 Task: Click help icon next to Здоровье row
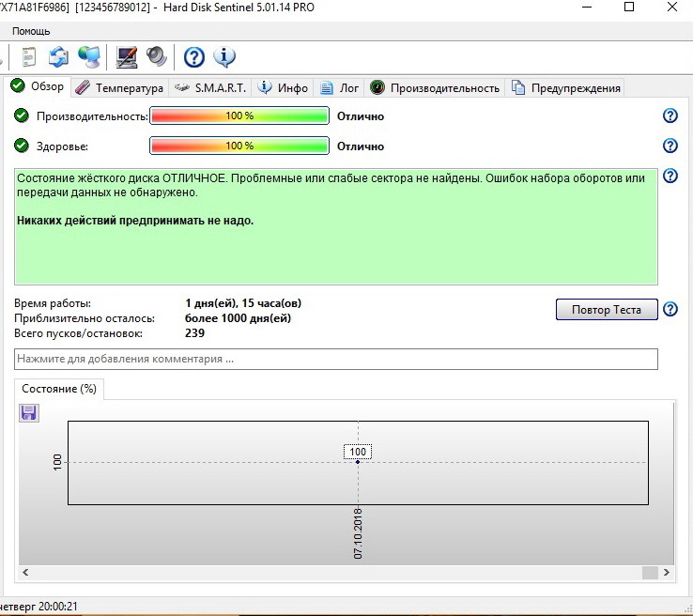coord(670,146)
